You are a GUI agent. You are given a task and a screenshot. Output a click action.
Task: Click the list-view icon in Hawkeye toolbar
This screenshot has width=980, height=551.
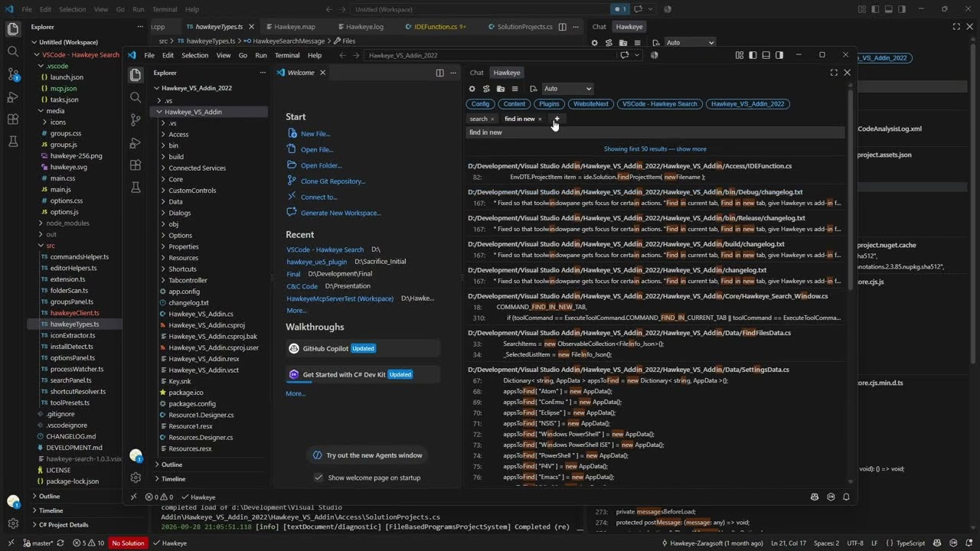[514, 89]
